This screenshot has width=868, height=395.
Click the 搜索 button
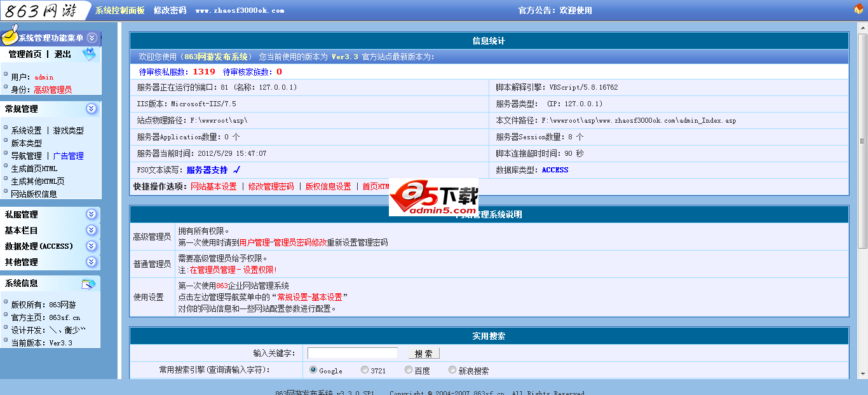424,354
